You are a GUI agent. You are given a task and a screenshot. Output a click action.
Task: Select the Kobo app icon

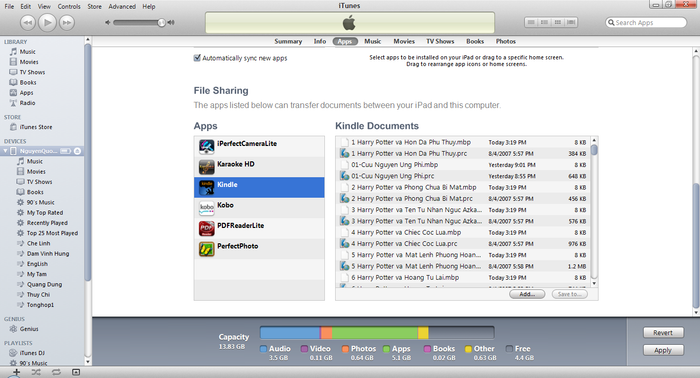(207, 208)
